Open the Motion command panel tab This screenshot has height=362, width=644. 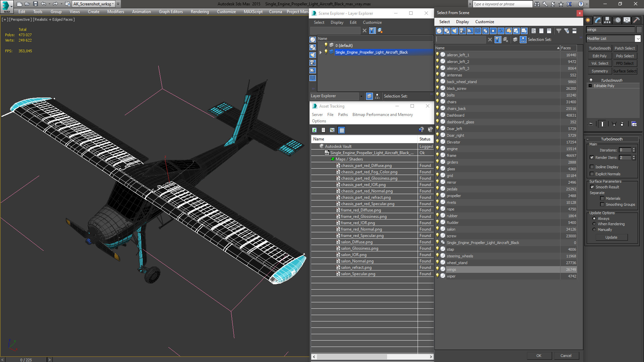[617, 20]
